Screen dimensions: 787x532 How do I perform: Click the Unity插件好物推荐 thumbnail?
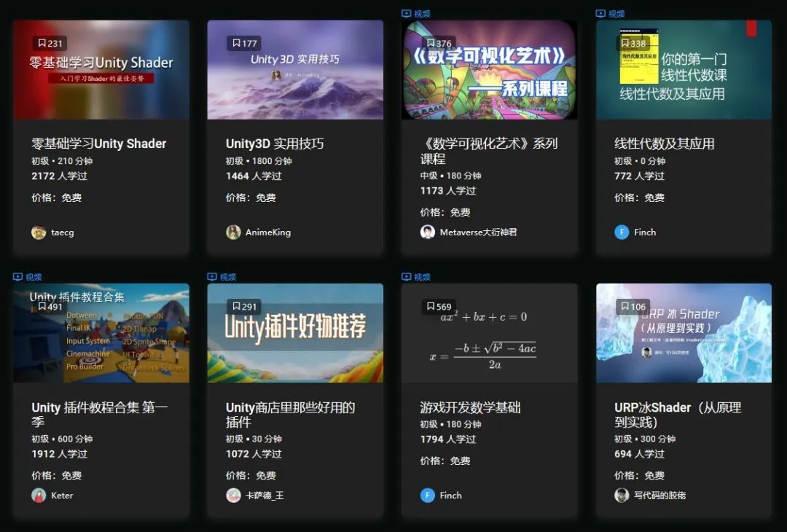(295, 333)
